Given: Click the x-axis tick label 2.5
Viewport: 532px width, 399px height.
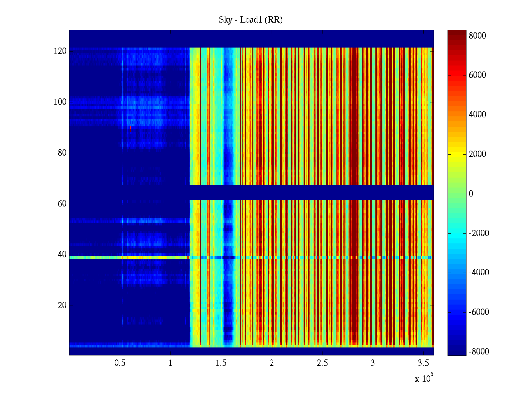Looking at the screenshot, I should pyautogui.click(x=322, y=363).
